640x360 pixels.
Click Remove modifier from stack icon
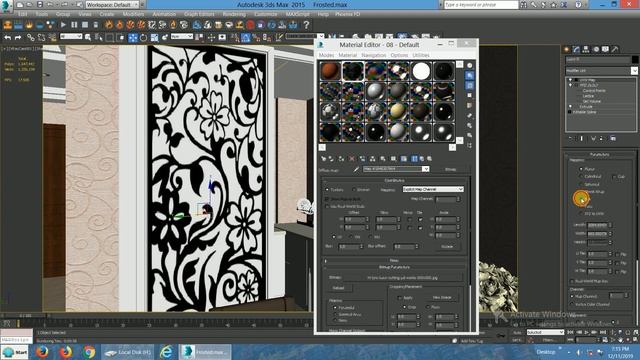[x=602, y=138]
